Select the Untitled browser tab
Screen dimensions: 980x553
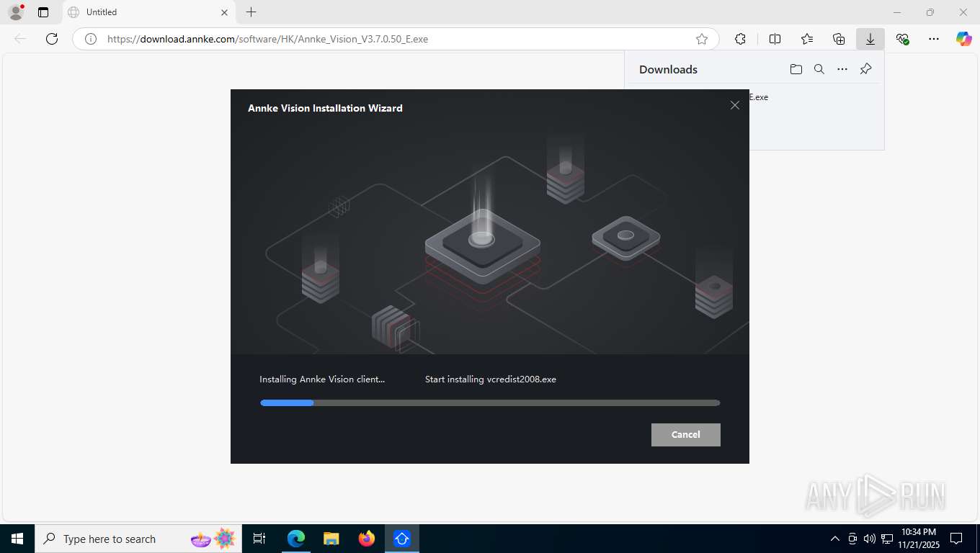[148, 12]
